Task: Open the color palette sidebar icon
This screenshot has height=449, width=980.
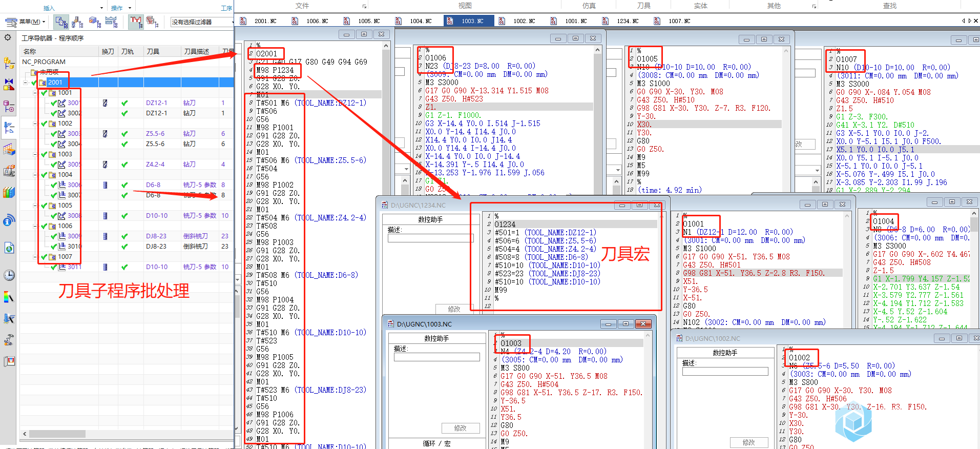Action: coord(9,297)
